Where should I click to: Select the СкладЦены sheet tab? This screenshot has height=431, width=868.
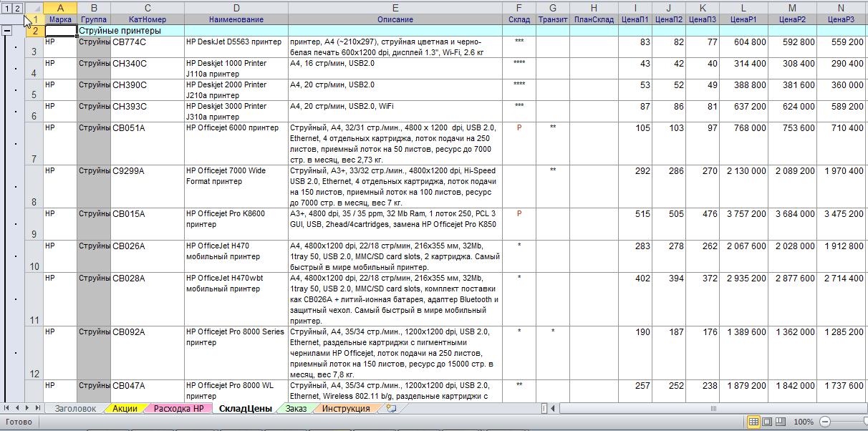(x=245, y=409)
